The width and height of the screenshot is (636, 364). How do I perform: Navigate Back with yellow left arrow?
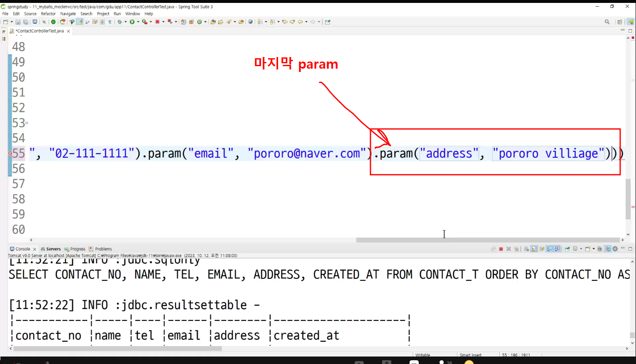pyautogui.click(x=300, y=22)
